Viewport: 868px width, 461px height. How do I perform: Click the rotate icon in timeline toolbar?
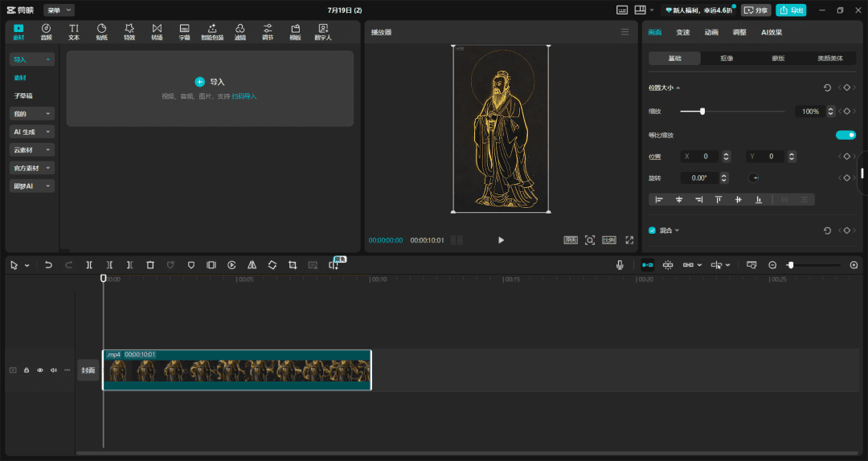point(272,265)
